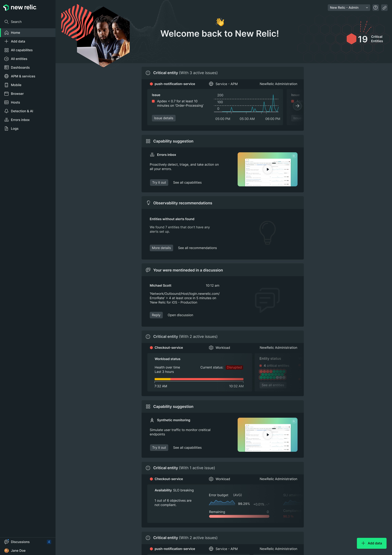Click the help question mark icon
This screenshot has width=392, height=555.
coord(375,7)
